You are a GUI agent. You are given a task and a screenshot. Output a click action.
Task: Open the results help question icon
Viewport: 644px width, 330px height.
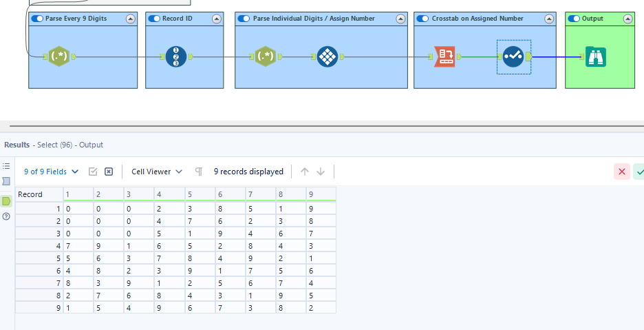(x=6, y=216)
